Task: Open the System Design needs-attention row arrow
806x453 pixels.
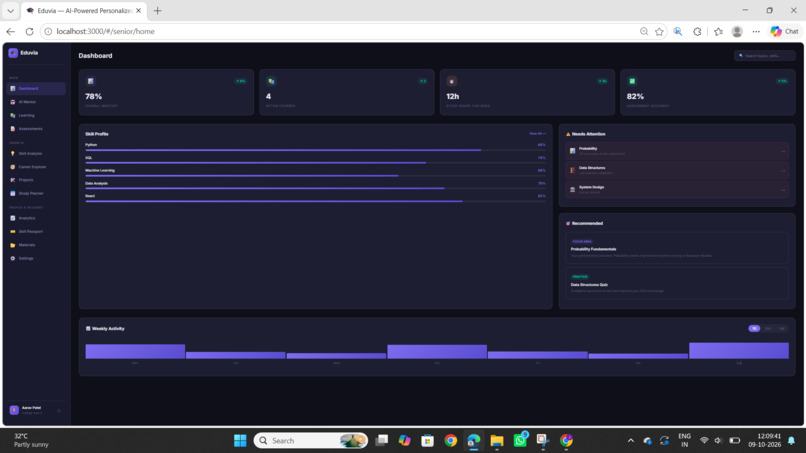Action: click(x=783, y=190)
